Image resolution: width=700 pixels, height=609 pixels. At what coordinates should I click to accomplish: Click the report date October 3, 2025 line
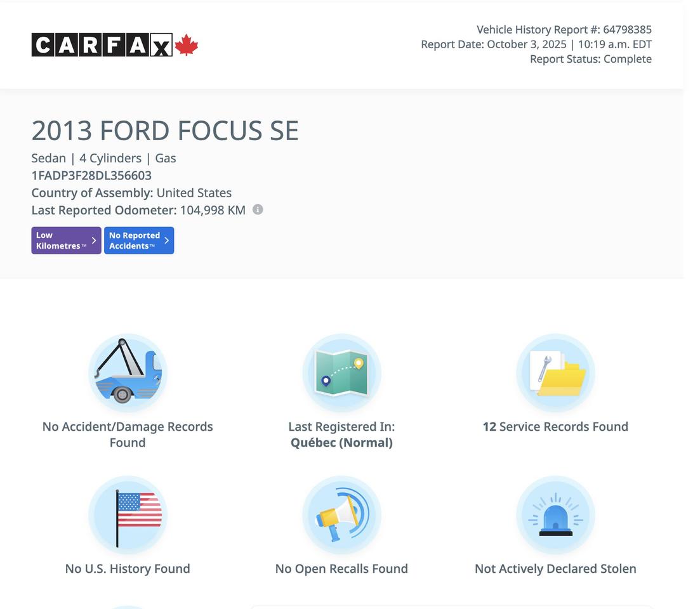tap(536, 44)
